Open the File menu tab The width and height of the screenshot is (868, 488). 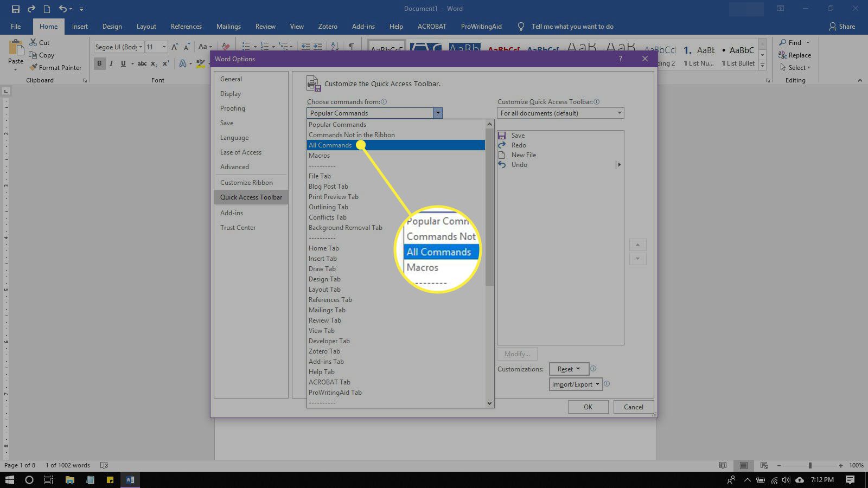tap(16, 26)
